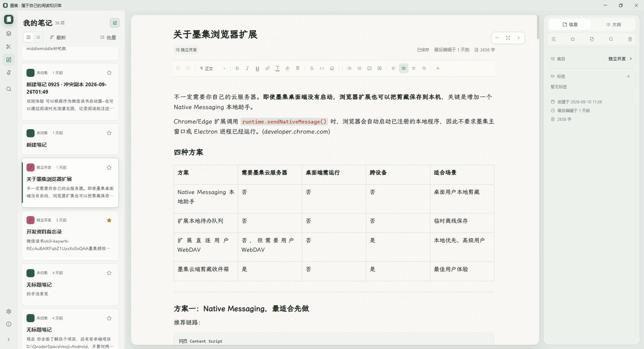Insert inline code with the code icon
Screen dimensions: 644x349
(322, 68)
